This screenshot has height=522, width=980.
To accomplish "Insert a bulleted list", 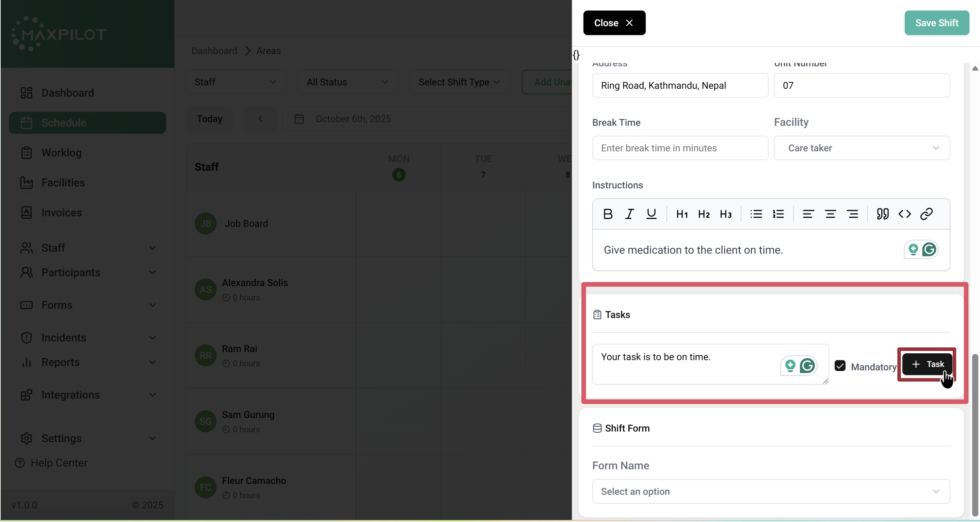I will tap(756, 214).
